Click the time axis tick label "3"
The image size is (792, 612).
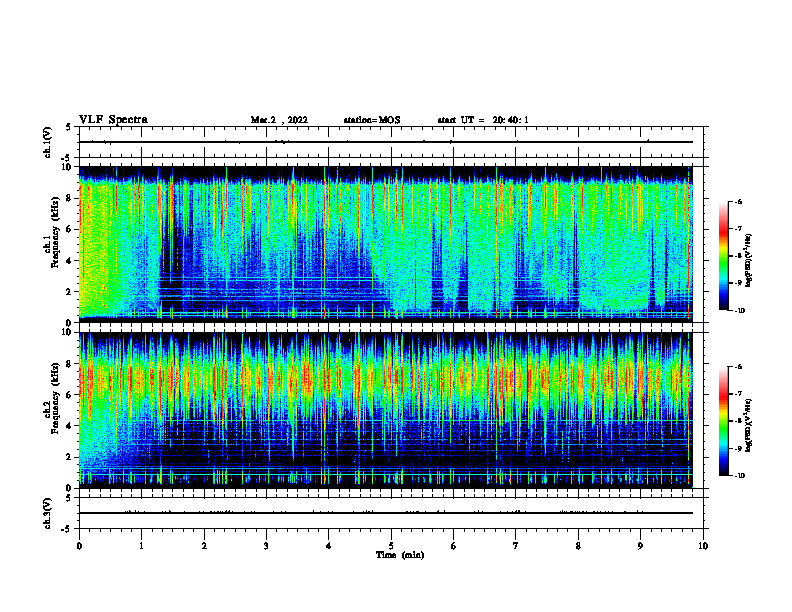pos(266,546)
